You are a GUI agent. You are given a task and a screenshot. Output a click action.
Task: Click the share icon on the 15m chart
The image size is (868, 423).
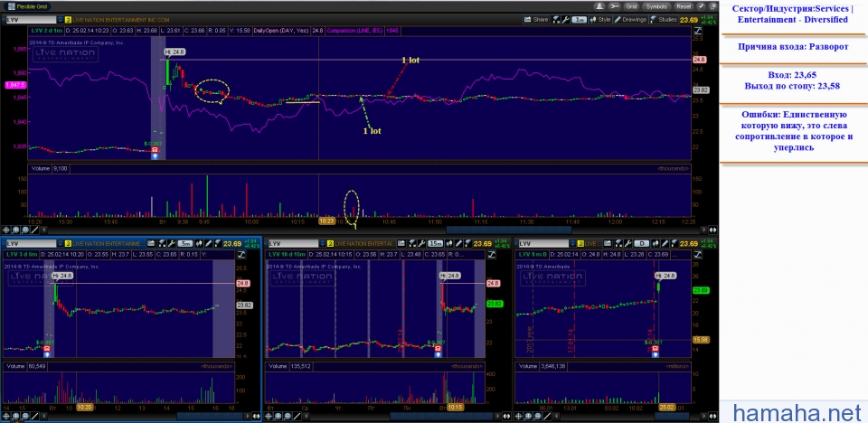click(x=401, y=244)
